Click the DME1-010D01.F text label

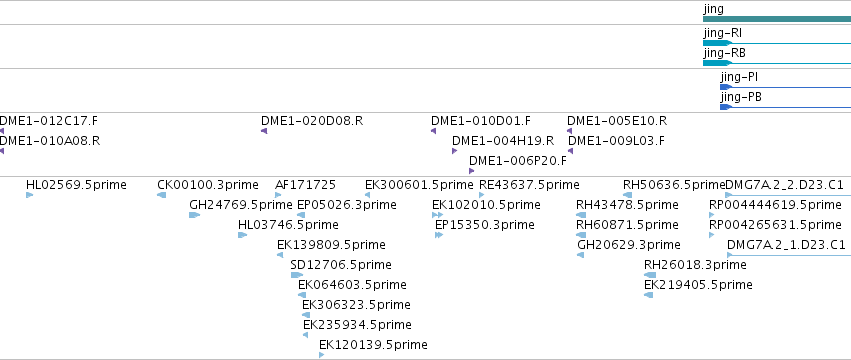click(x=481, y=121)
